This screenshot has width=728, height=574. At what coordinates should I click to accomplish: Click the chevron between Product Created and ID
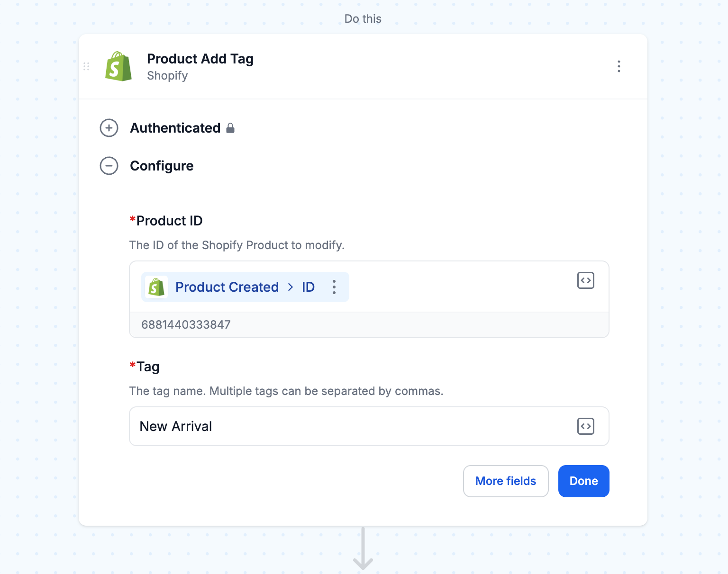coord(291,287)
